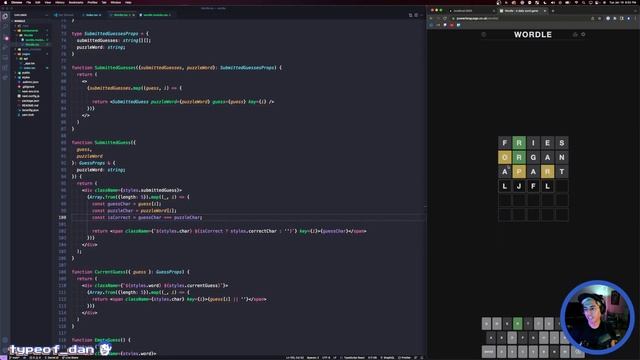Open the Explorer view in the activity bar
The image size is (640, 360).
pos(5,17)
